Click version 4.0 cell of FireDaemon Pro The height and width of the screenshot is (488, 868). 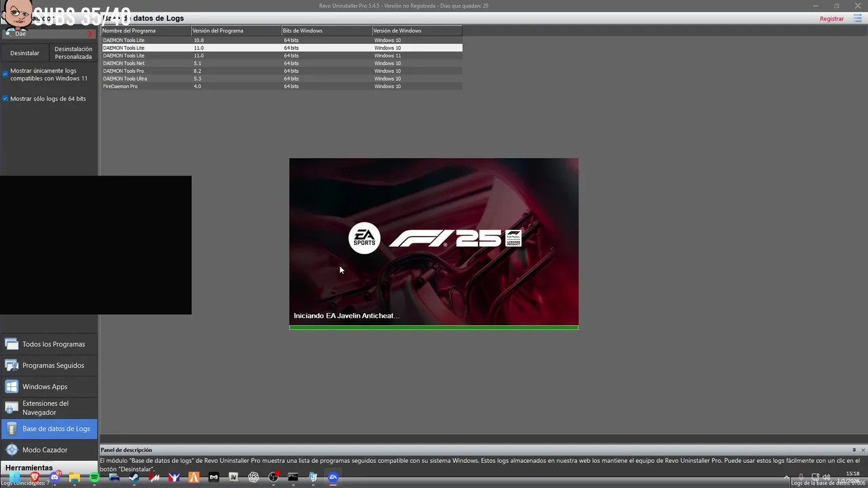point(197,87)
